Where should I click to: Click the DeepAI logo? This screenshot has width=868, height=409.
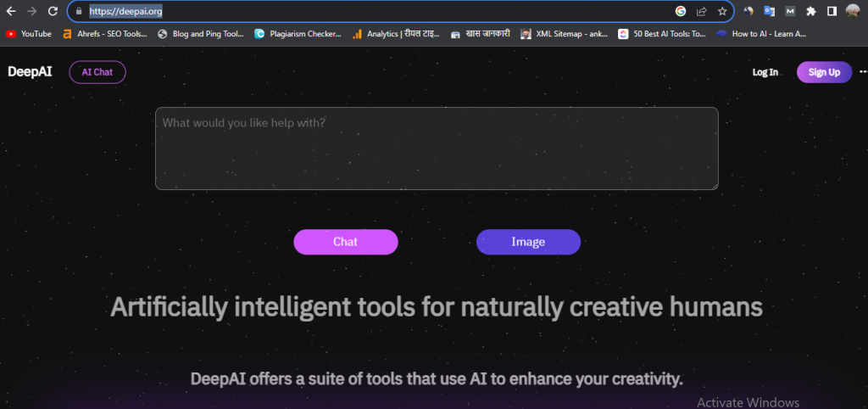pos(30,72)
